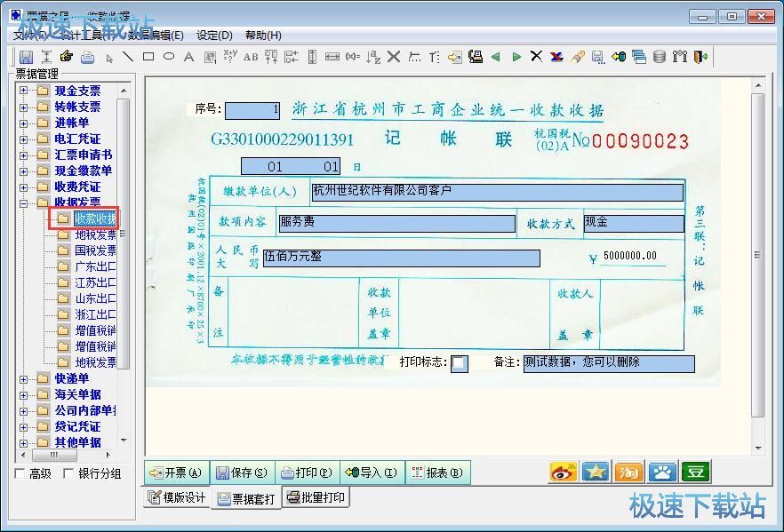This screenshot has height=532, width=784.
Task: Collapse the 收据发票 tree node
Action: point(23,202)
